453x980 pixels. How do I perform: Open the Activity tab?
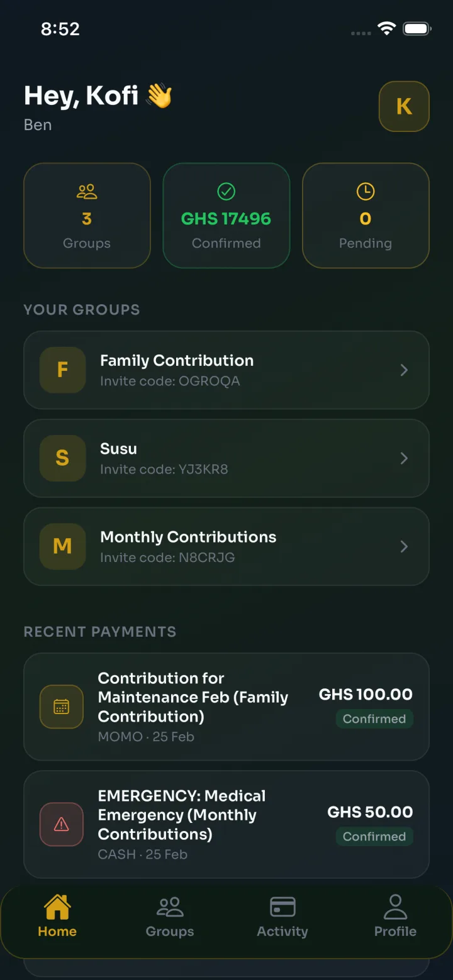tap(282, 917)
